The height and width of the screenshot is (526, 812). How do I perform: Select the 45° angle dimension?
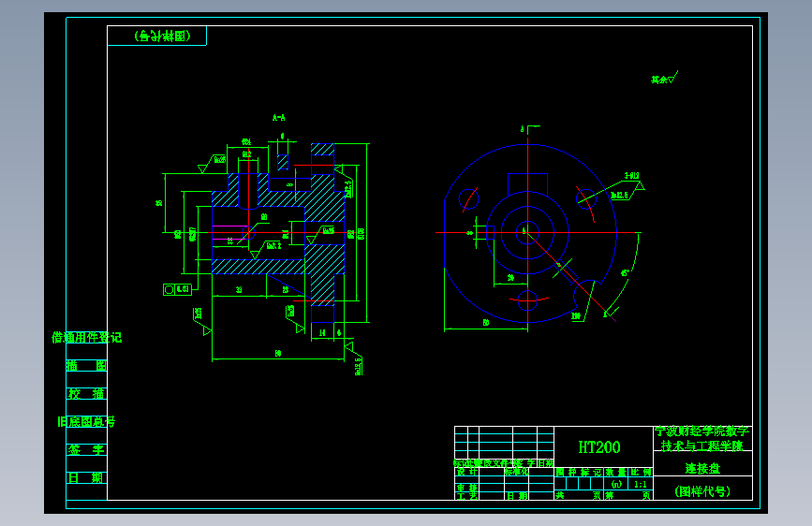[x=625, y=273]
